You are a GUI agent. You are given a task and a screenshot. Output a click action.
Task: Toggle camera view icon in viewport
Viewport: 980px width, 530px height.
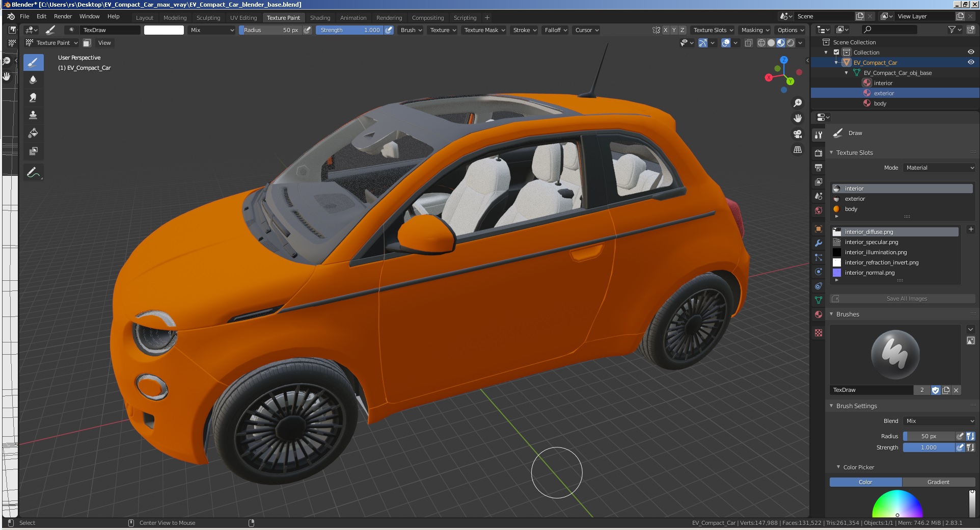pos(798,134)
